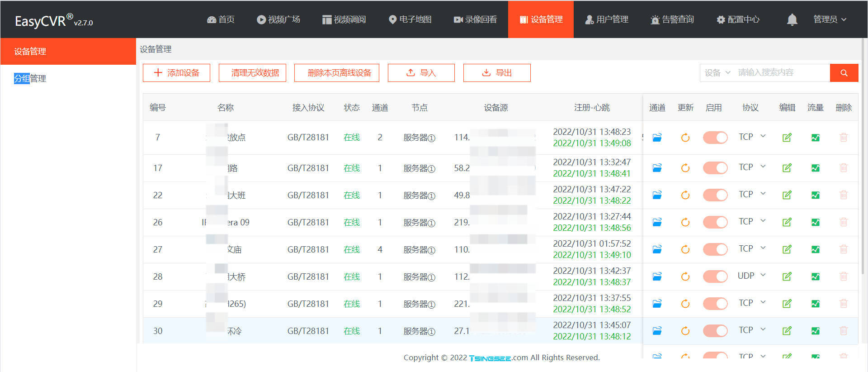The height and width of the screenshot is (372, 868).
Task: Open the TSINGSEE.com footer link
Action: pyautogui.click(x=499, y=358)
